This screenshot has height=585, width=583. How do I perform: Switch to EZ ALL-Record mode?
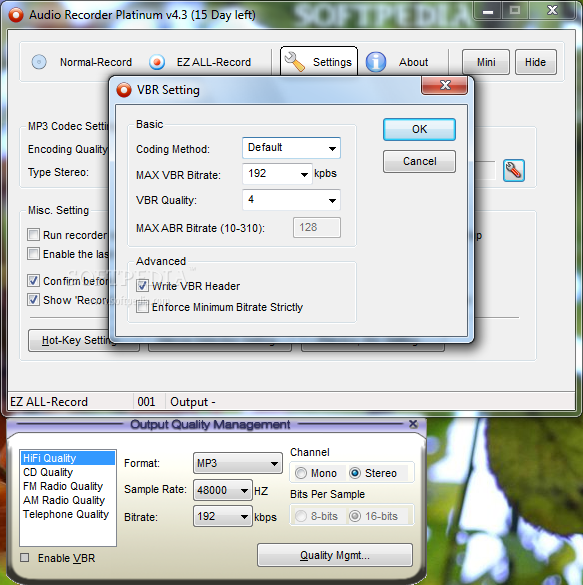pos(214,62)
